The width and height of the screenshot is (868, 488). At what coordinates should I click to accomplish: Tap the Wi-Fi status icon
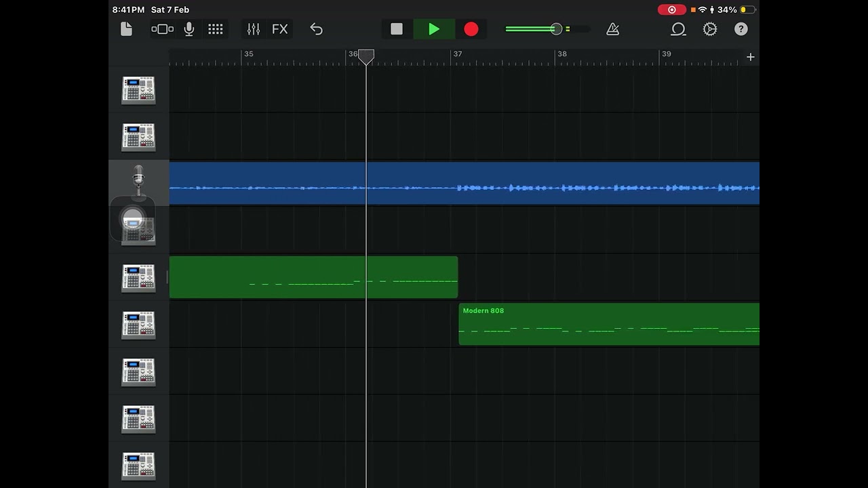702,9
